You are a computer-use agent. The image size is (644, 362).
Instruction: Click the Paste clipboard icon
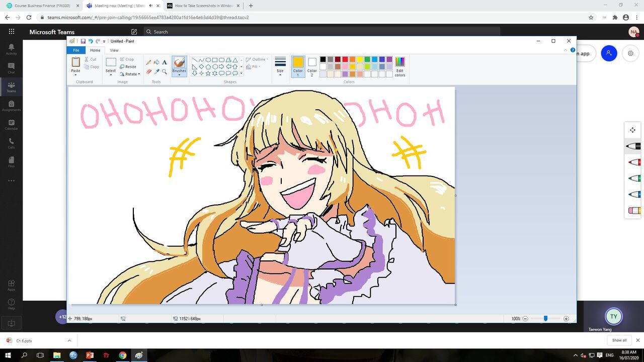point(75,62)
